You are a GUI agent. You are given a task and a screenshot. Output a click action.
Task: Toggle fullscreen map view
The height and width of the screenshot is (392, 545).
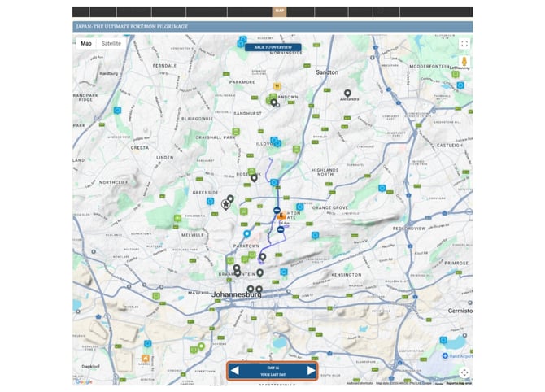[x=464, y=44]
